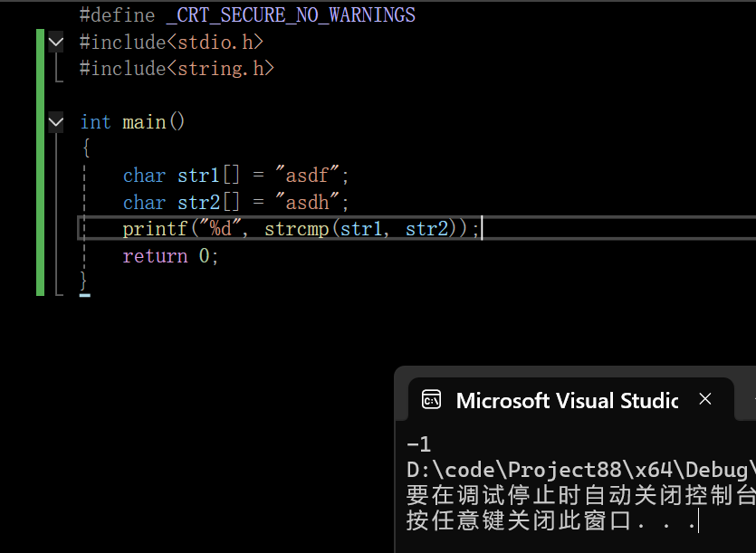Click the strcmp function name
Image resolution: width=756 pixels, height=553 pixels.
[x=297, y=229]
